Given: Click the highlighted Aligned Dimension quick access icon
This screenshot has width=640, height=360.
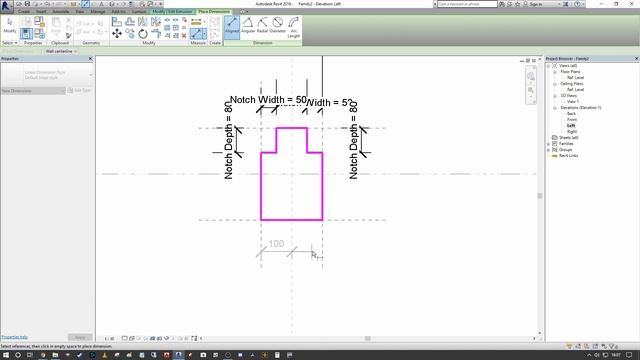Looking at the screenshot, I should [x=85, y=4].
